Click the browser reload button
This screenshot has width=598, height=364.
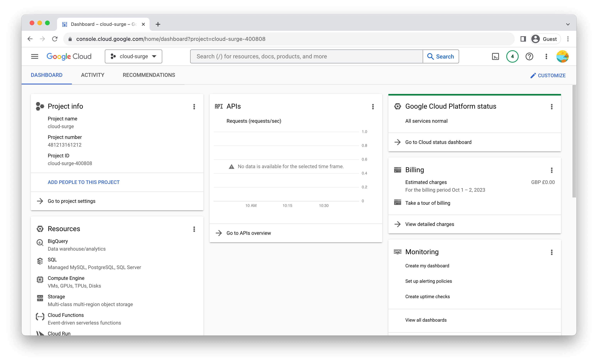click(55, 39)
